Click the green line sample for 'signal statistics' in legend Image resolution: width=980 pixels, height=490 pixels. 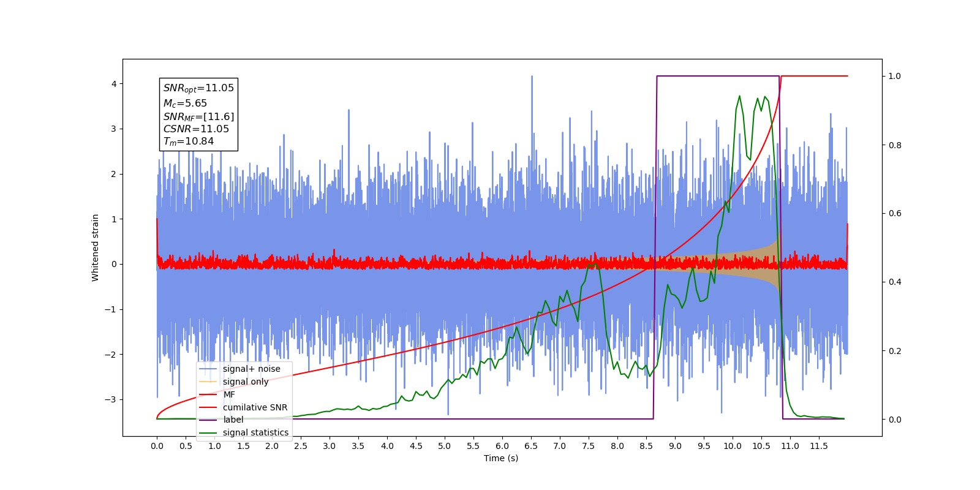pos(209,432)
